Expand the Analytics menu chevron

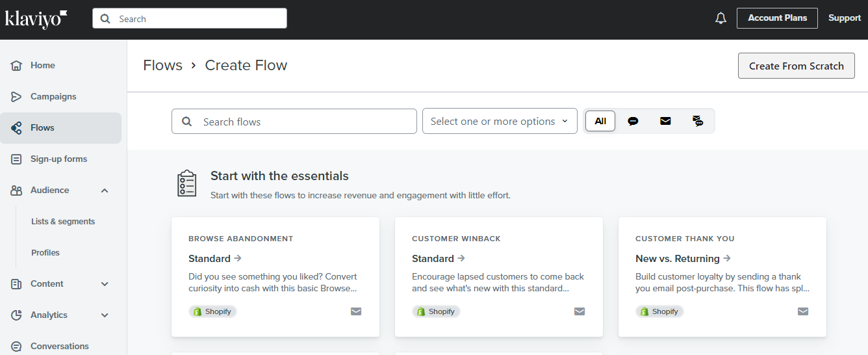(x=105, y=315)
